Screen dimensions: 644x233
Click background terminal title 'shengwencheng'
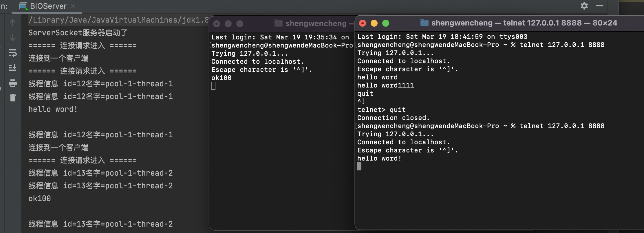tap(316, 23)
